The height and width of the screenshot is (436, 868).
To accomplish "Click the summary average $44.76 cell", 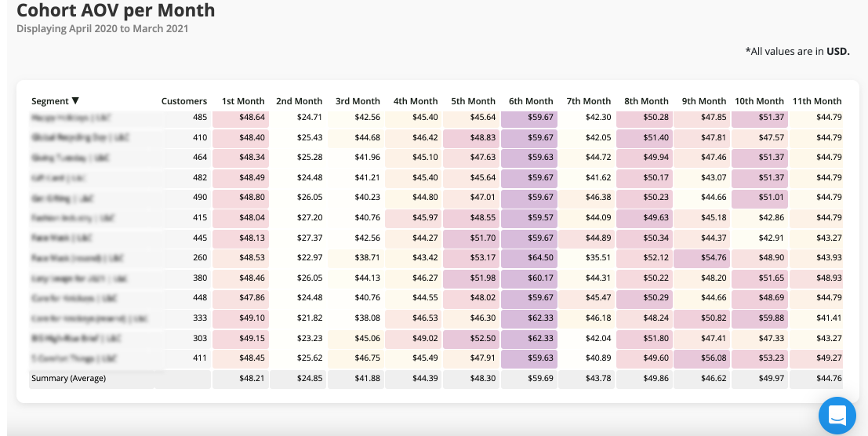I will click(816, 379).
